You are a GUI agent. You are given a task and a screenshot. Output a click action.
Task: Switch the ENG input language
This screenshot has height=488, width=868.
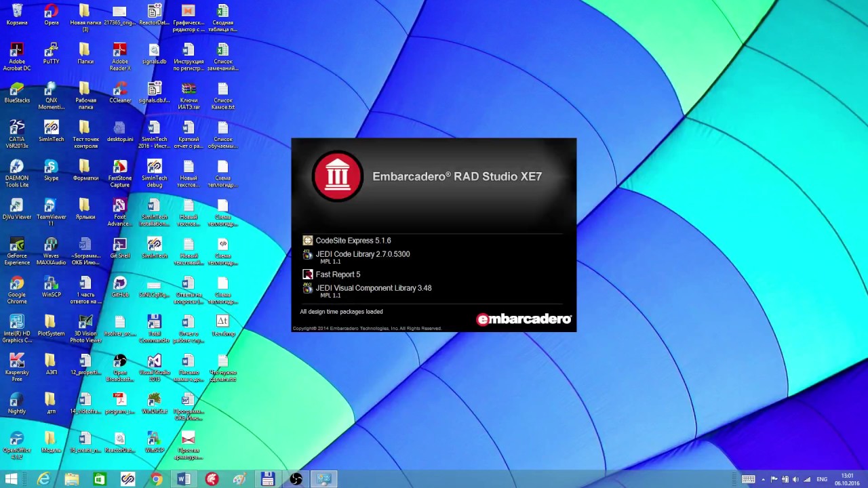822,479
